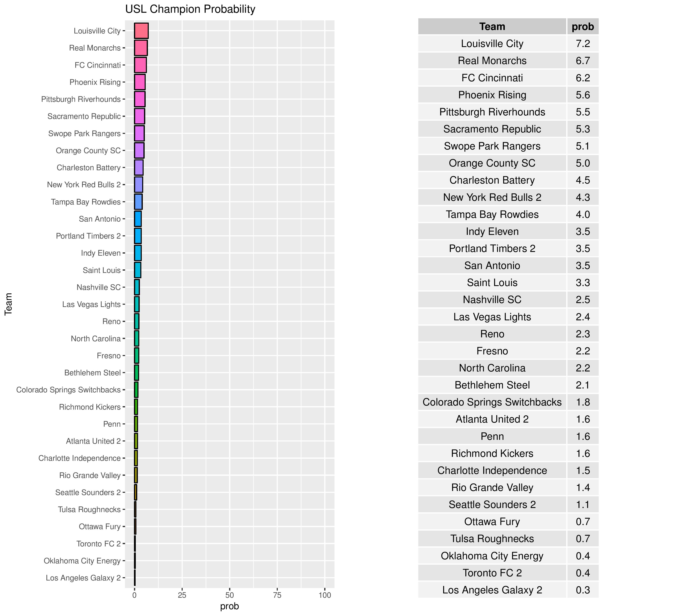Click the Tampa Bay Rowdies blue bar
678x616 pixels.
138,202
